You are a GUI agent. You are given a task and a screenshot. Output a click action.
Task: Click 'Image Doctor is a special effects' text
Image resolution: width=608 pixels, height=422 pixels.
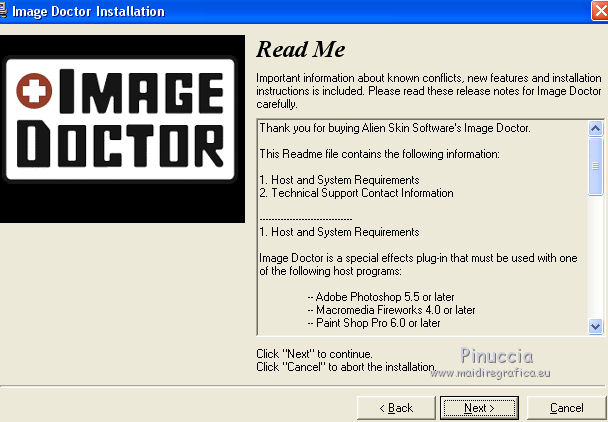coord(418,265)
